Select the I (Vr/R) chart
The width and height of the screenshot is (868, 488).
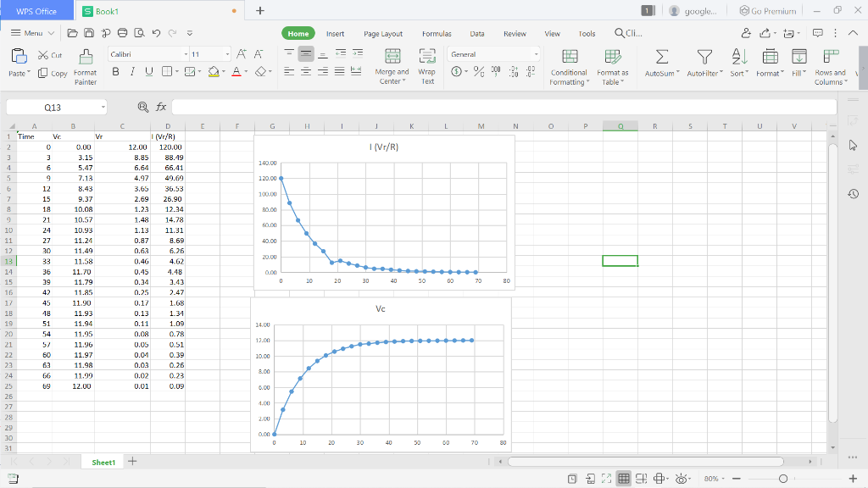coord(384,213)
